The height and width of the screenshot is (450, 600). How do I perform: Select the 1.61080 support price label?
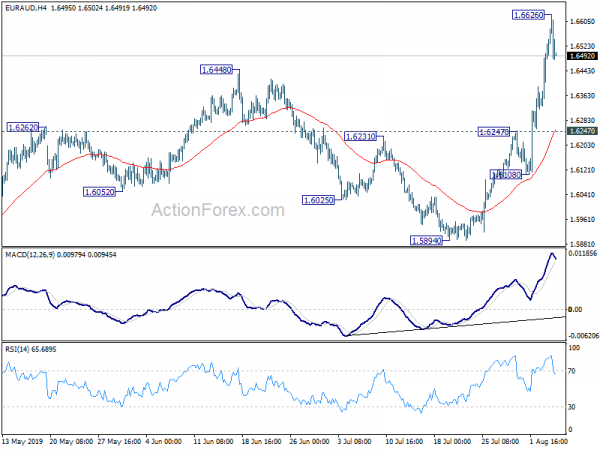[506, 175]
